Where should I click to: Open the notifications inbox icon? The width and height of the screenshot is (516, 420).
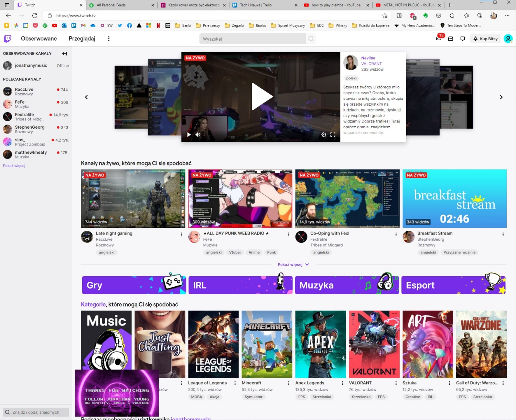(451, 39)
